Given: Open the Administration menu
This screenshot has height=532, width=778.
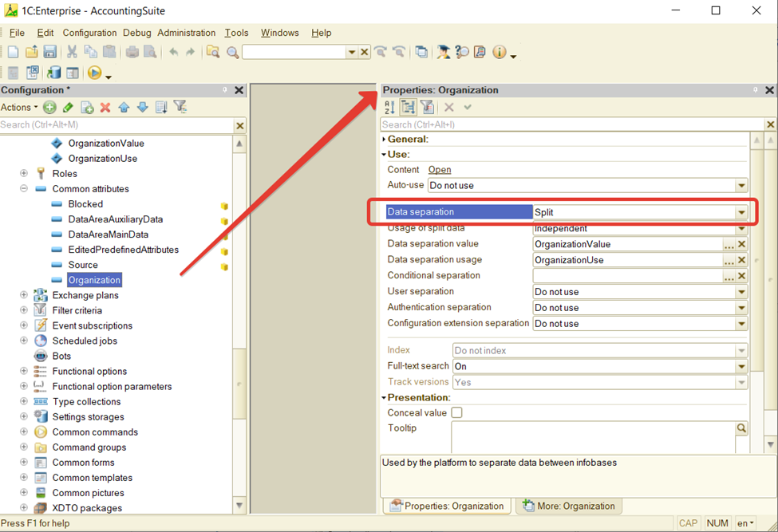Looking at the screenshot, I should point(186,33).
